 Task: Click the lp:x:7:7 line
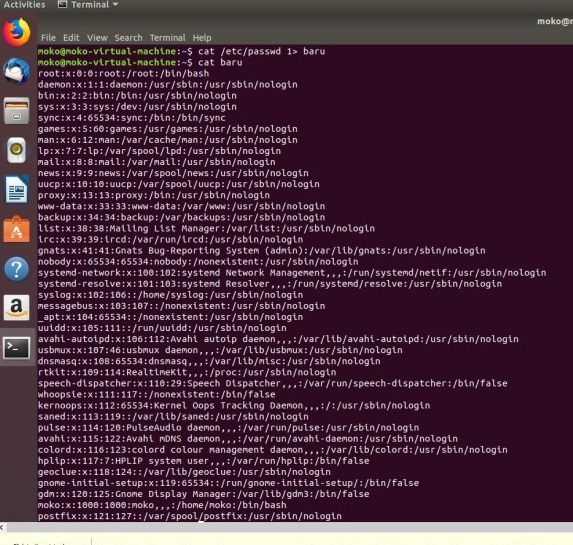tap(159, 151)
